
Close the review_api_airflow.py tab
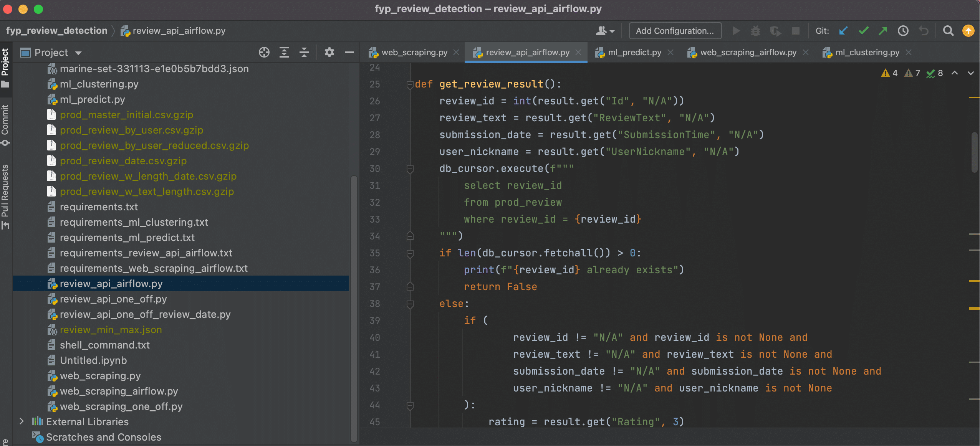point(578,52)
